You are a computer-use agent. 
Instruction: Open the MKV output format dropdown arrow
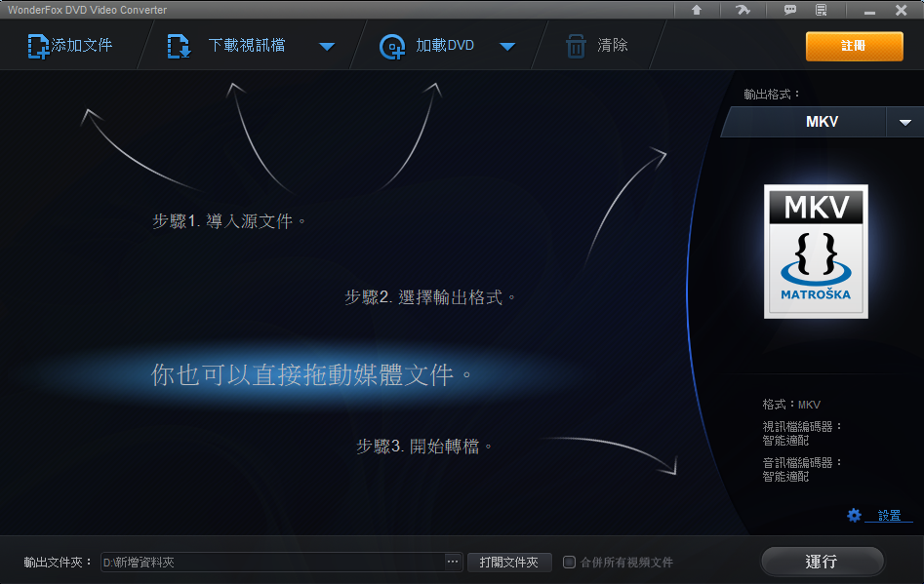(x=905, y=123)
